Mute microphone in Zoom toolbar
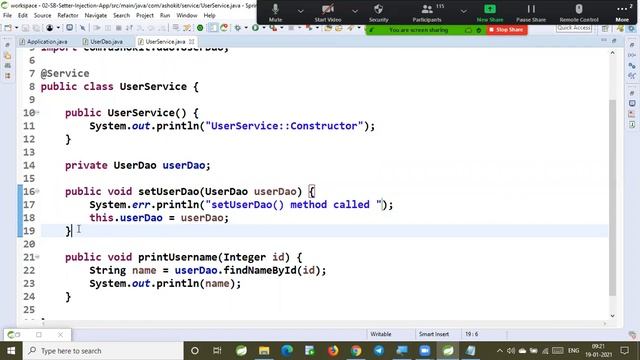This screenshot has height=360, width=640. coord(276,13)
